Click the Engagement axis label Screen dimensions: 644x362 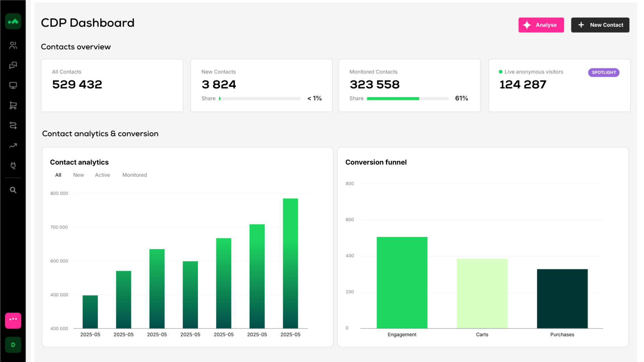(402, 335)
